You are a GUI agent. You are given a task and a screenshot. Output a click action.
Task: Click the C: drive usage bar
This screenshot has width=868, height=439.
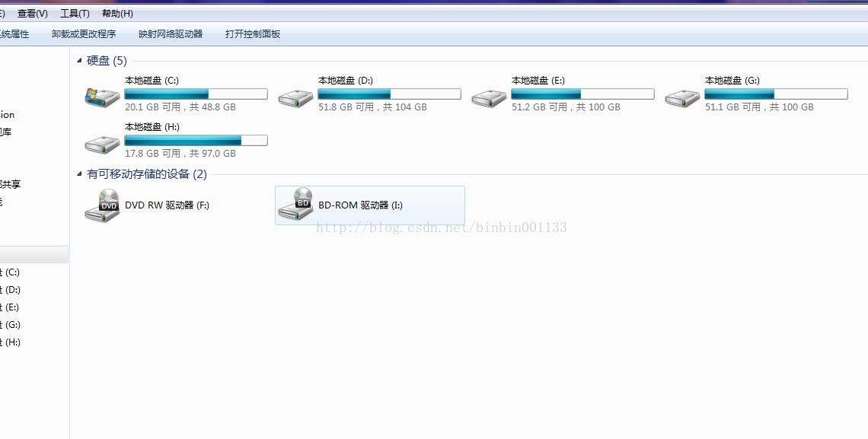click(196, 94)
